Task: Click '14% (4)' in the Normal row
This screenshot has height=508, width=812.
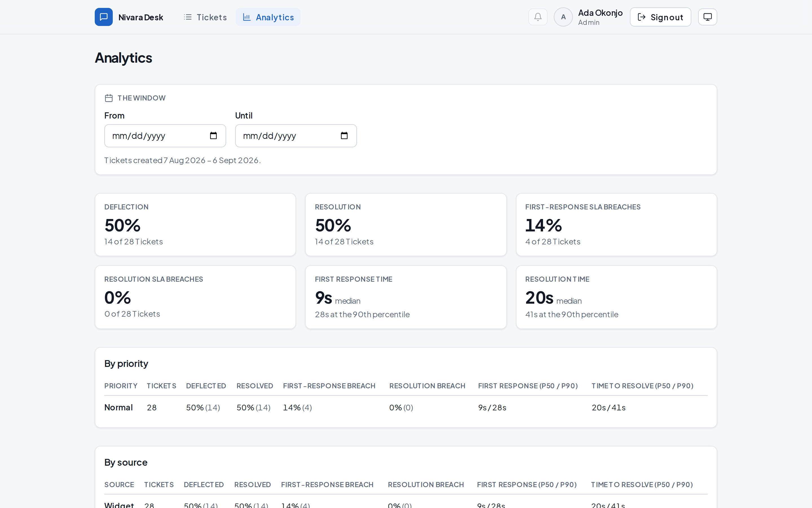Action: (x=297, y=408)
